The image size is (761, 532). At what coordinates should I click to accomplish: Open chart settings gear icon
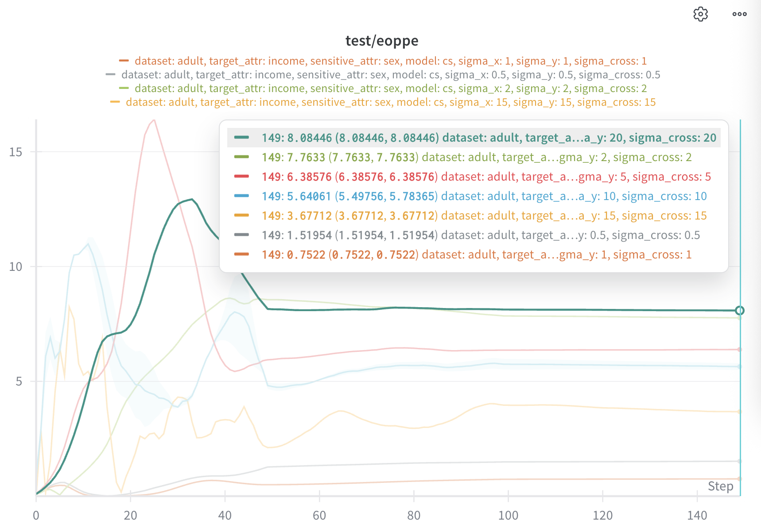(700, 14)
